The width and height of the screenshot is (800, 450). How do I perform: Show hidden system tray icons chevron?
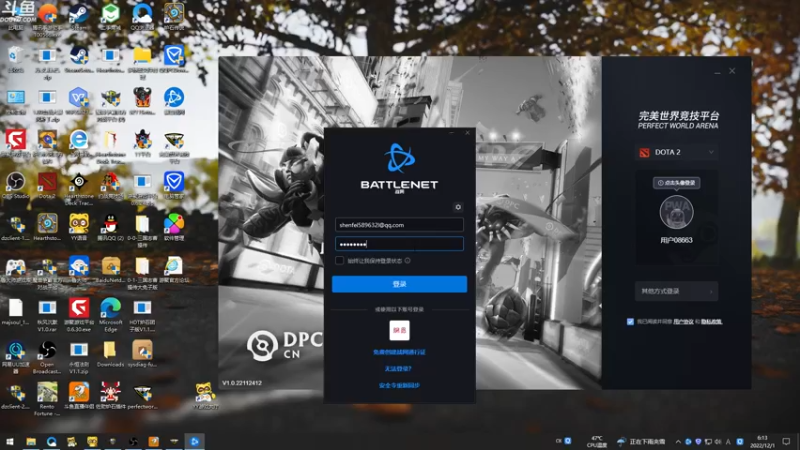[x=678, y=441]
